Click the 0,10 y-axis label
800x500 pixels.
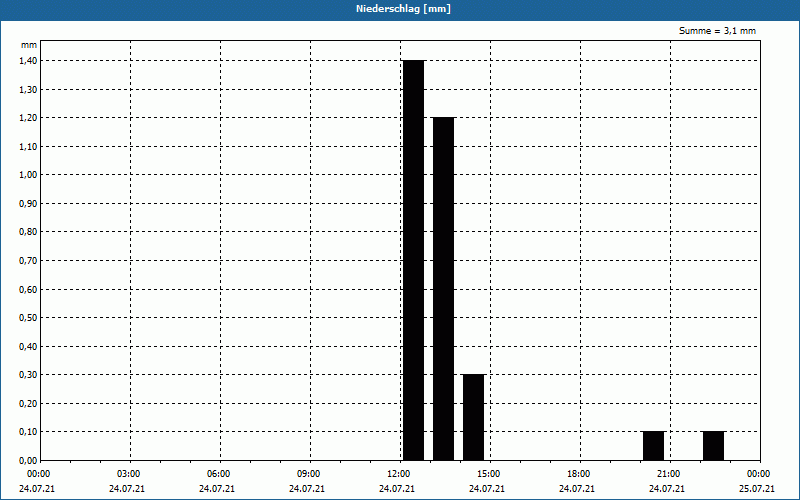(x=28, y=432)
